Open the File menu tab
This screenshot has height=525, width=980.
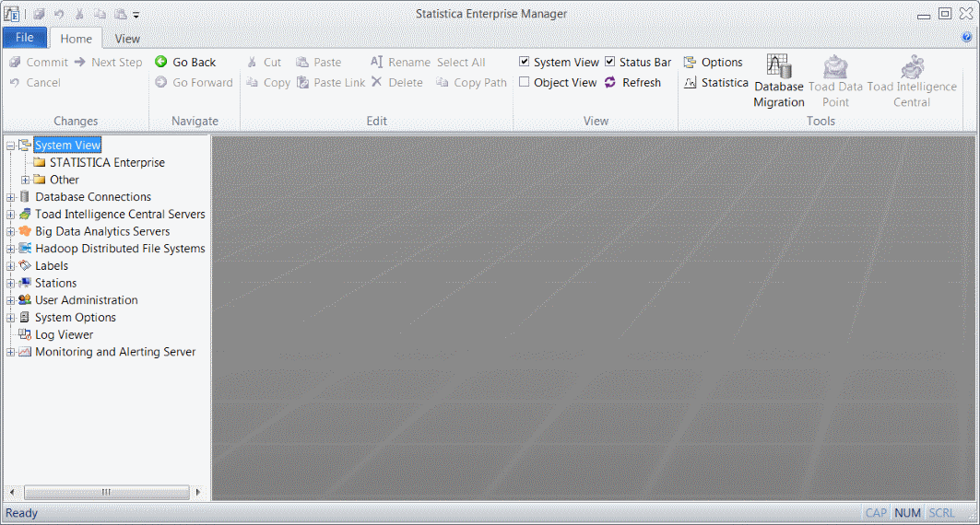pyautogui.click(x=25, y=38)
